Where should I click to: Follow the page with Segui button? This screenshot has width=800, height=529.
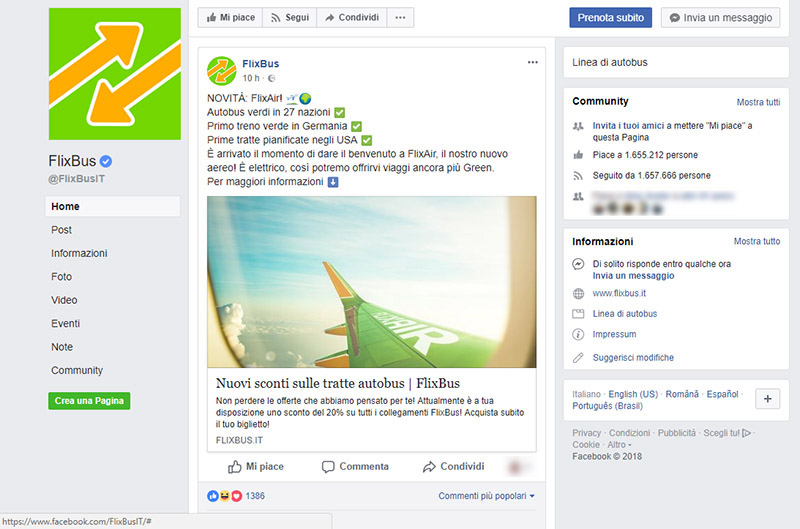pos(290,17)
